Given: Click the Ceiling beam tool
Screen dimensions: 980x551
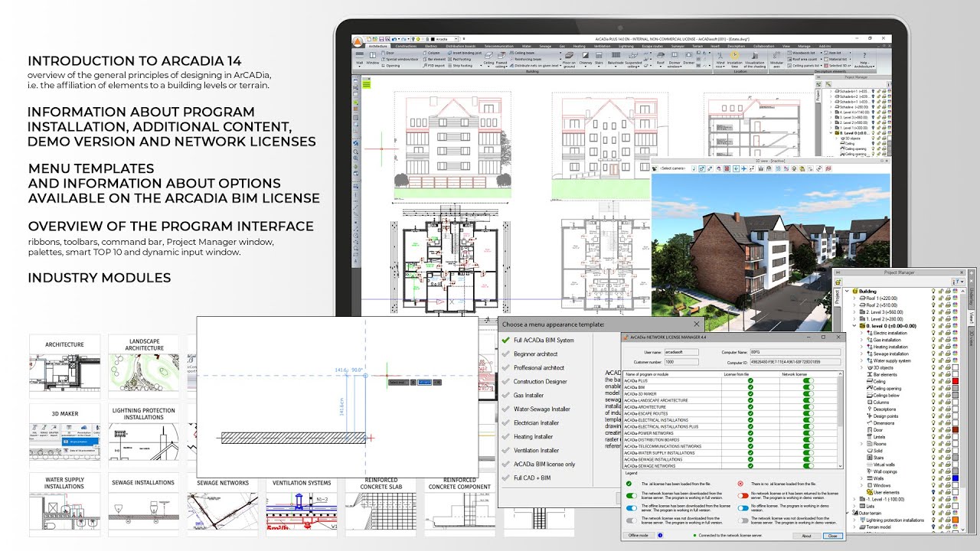Looking at the screenshot, I should click(524, 53).
